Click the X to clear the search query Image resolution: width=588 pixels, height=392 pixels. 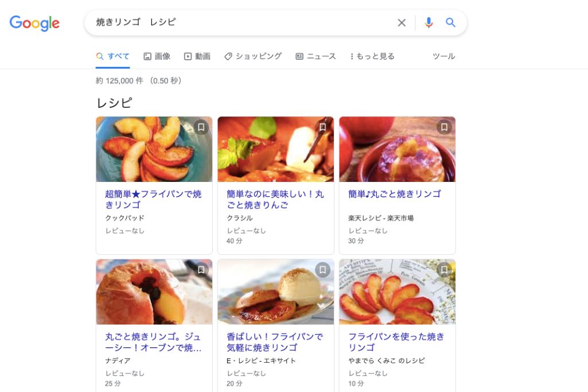click(x=402, y=22)
